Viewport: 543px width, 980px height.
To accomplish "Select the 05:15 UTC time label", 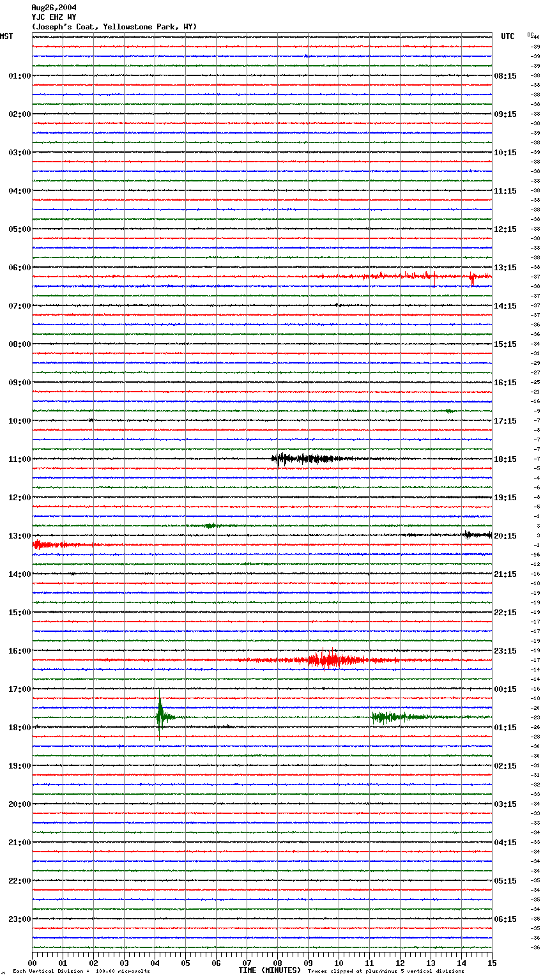I will (x=505, y=881).
